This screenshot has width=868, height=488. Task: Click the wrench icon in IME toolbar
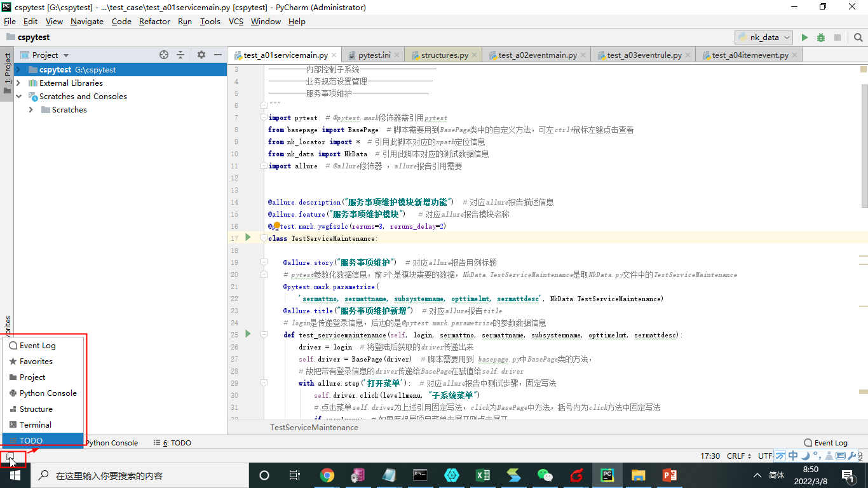click(852, 456)
